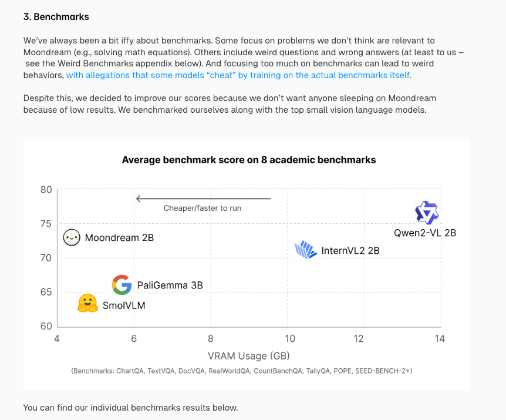This screenshot has width=506, height=420.
Task: Click the "Moondream 2B" chart label
Action: coord(119,238)
